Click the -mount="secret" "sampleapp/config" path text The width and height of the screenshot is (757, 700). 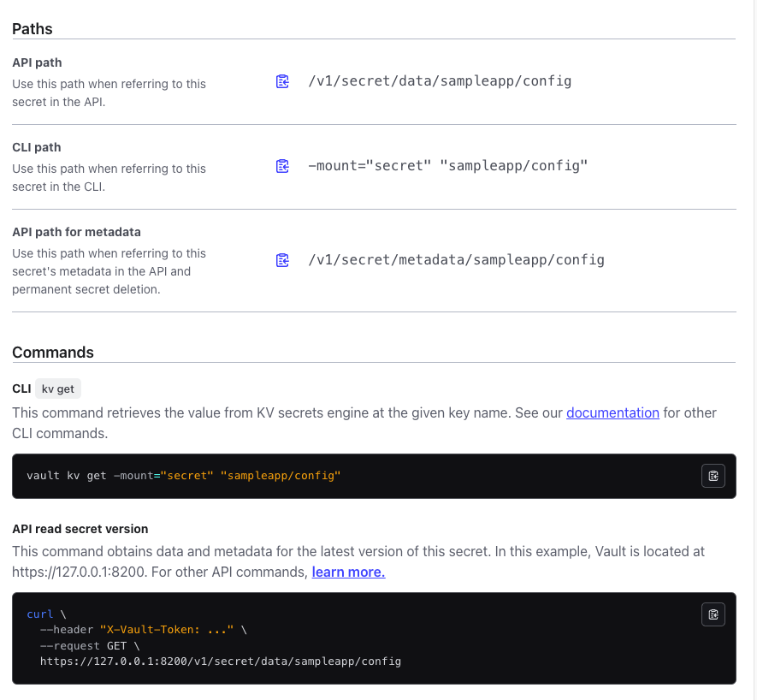448,166
